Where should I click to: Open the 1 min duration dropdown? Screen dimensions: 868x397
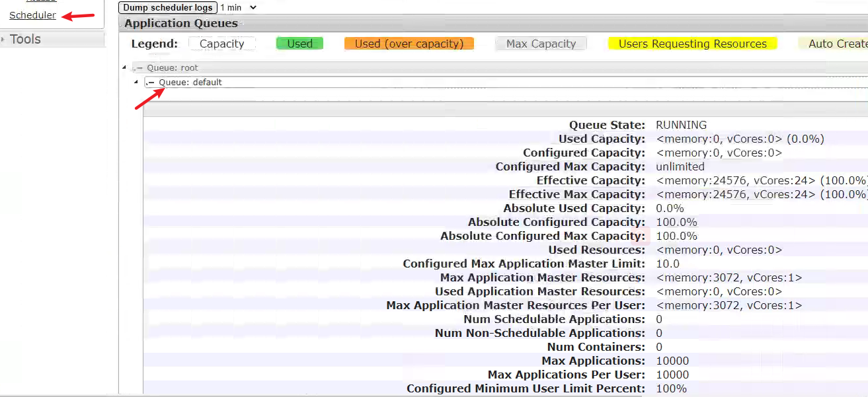239,8
